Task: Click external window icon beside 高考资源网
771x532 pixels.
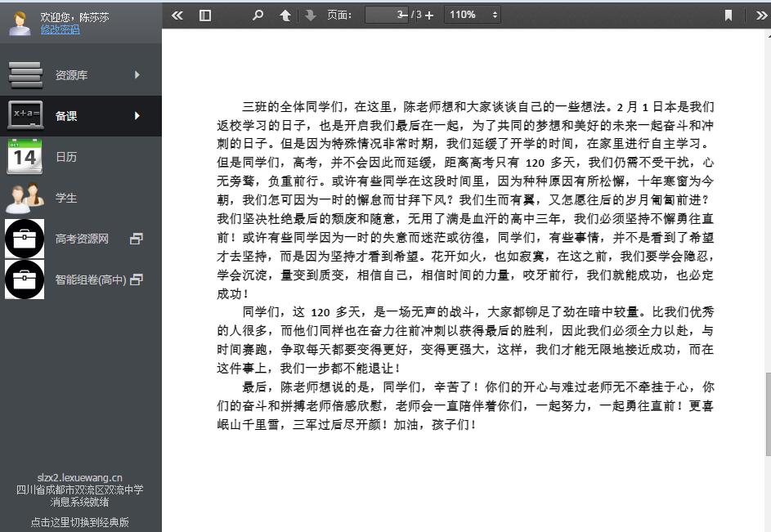Action: click(137, 239)
